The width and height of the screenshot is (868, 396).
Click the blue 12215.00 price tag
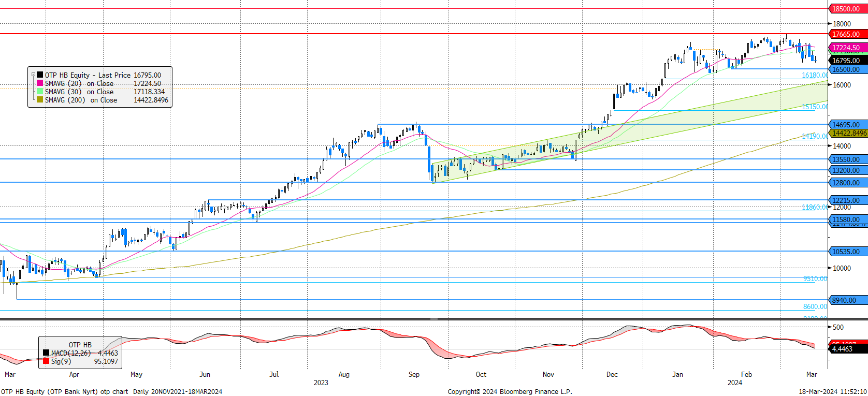(x=848, y=200)
